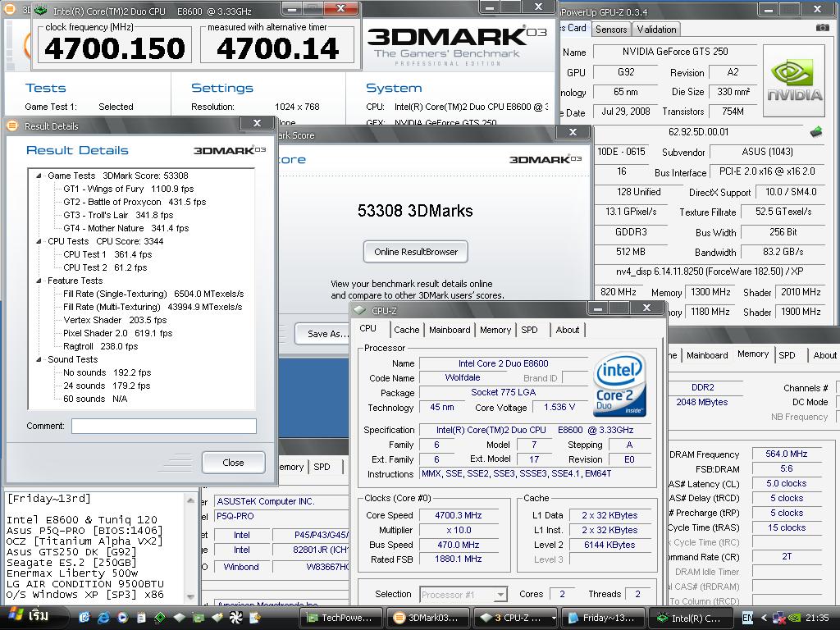Open the Validation tab in GPU-Z

[656, 30]
